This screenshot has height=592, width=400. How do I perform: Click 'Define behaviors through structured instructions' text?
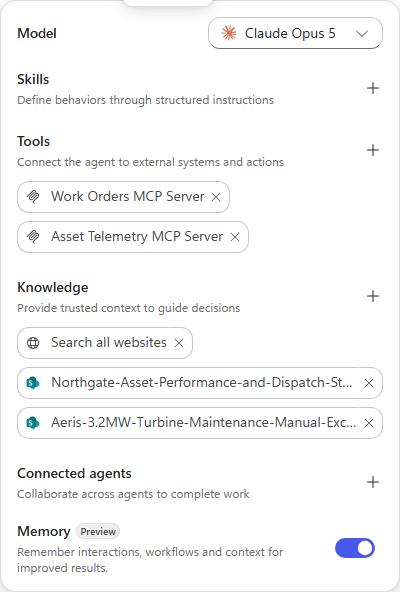pos(145,100)
